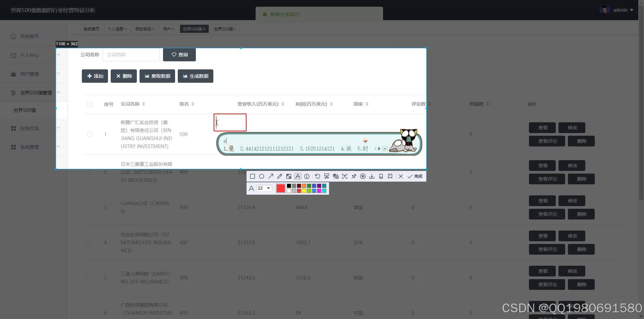Select the ellipse annotation tool
Viewport: 644px width, 319px height.
(262, 176)
